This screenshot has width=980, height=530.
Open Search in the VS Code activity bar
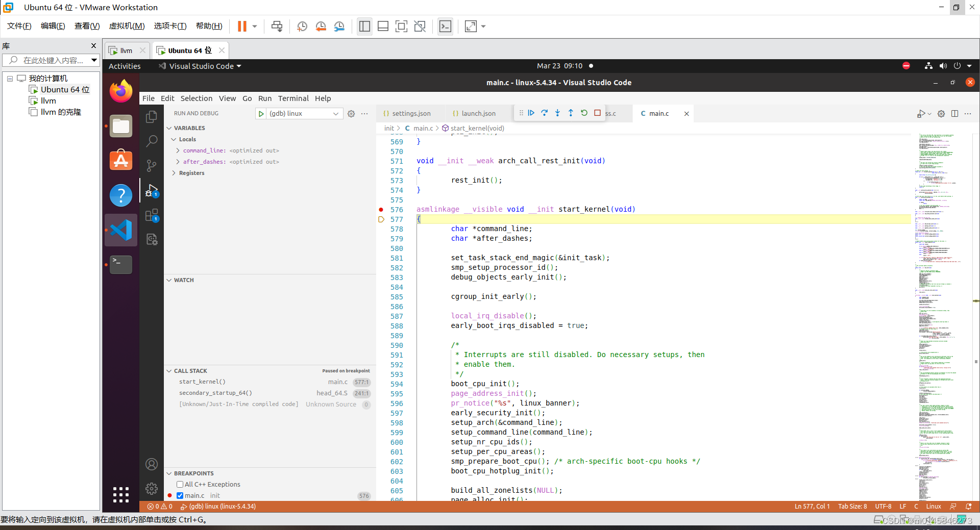(152, 141)
